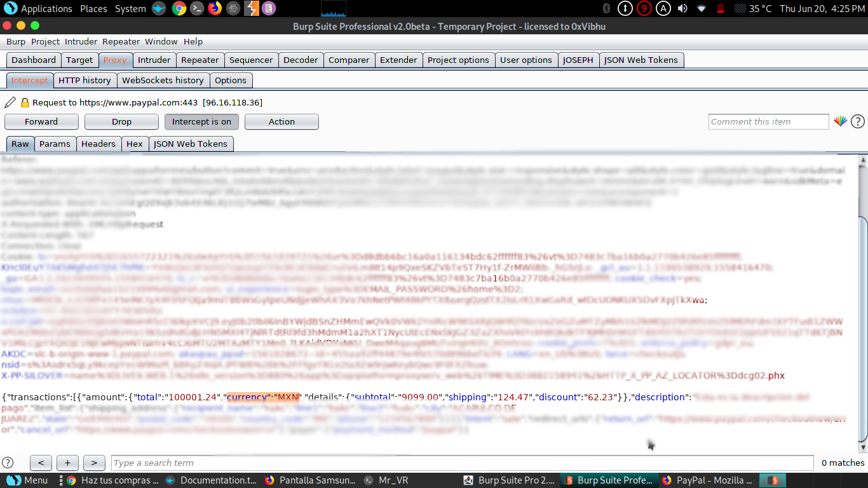
Task: Click the system monitor graph applet
Action: tap(334, 8)
